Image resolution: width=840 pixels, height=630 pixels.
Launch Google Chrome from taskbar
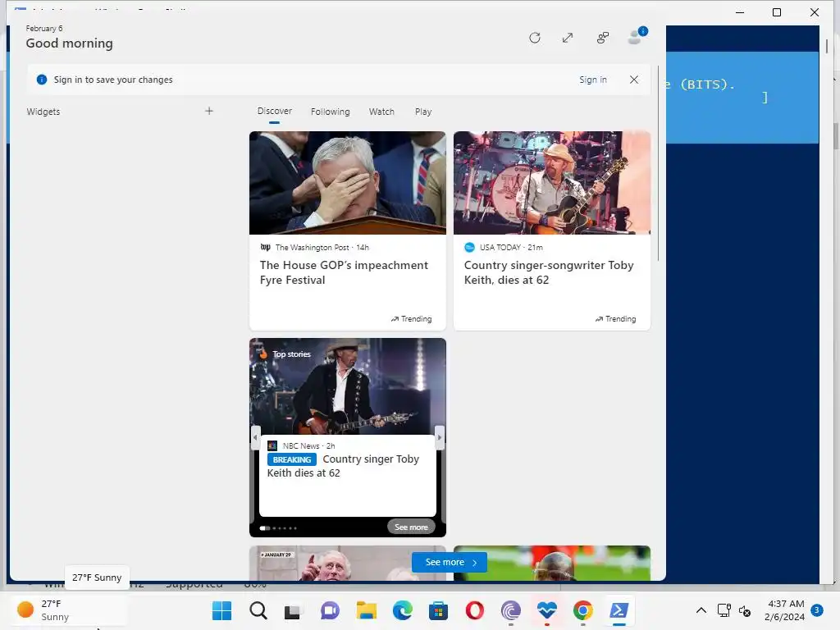point(583,610)
